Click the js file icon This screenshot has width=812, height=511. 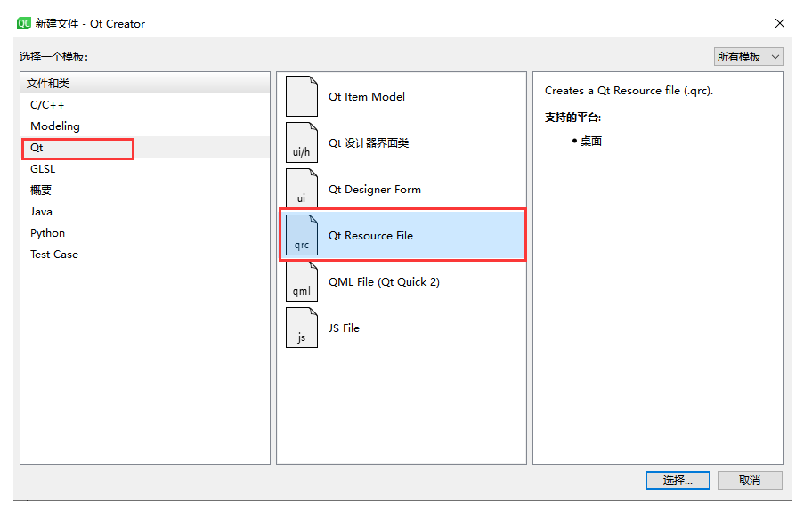coord(302,328)
